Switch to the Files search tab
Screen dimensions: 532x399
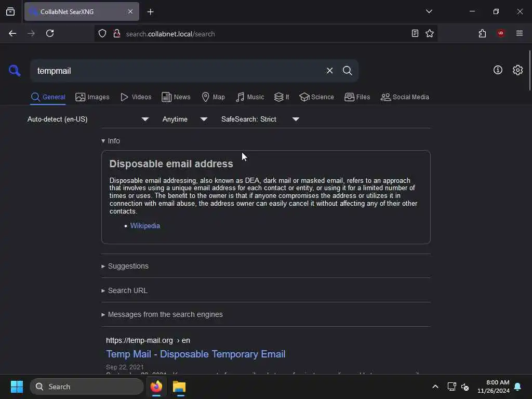click(x=357, y=97)
